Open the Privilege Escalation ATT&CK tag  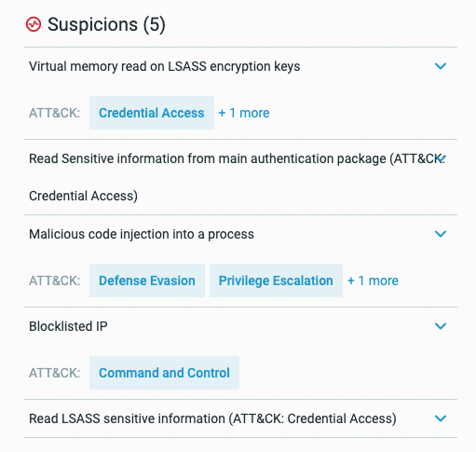pos(276,281)
